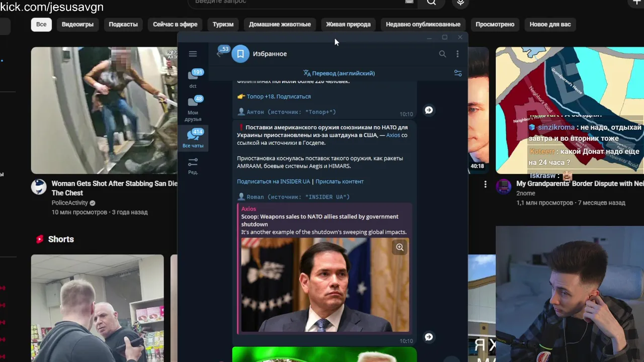The width and height of the screenshot is (644, 362).
Task: Open the Axios link in message
Action: (x=393, y=135)
